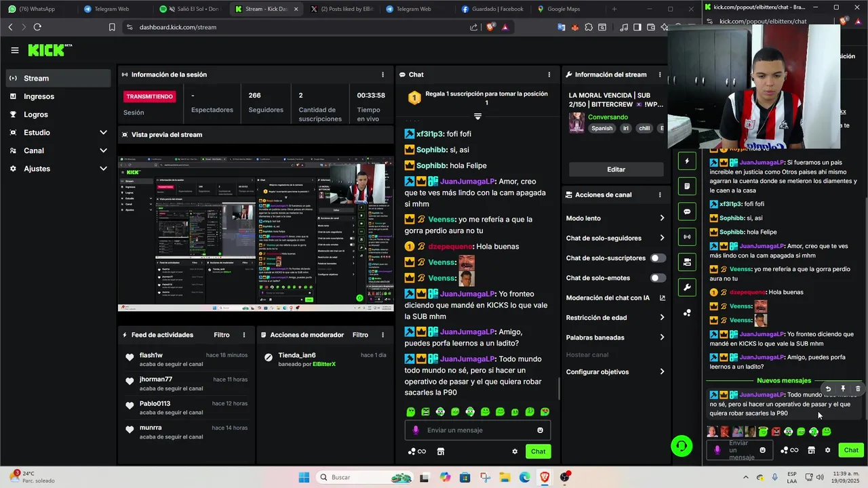Open the Chat panel three-dot menu
The height and width of the screenshot is (488, 868).
tap(549, 75)
